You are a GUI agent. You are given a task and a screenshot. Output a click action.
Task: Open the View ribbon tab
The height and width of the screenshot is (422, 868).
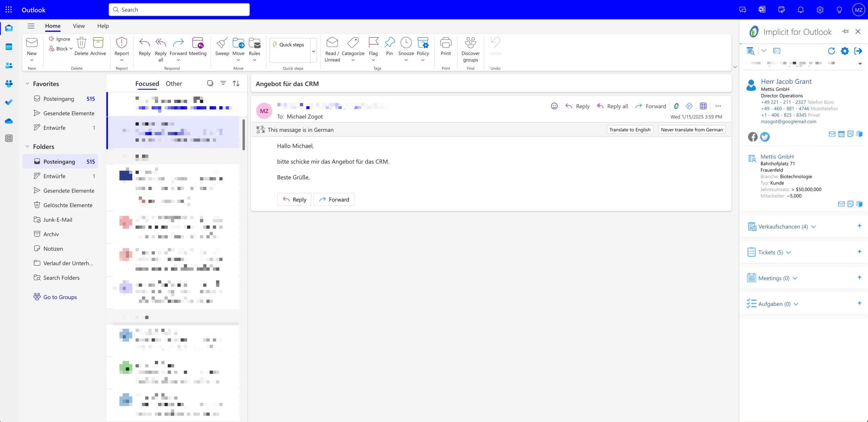point(79,26)
